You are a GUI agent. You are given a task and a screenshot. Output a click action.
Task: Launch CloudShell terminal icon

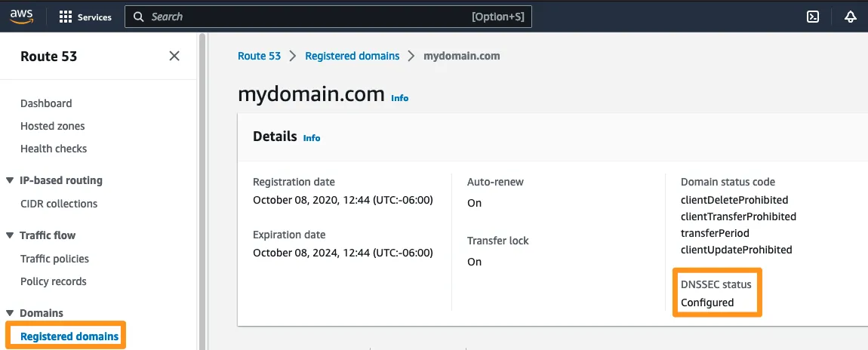click(x=813, y=17)
